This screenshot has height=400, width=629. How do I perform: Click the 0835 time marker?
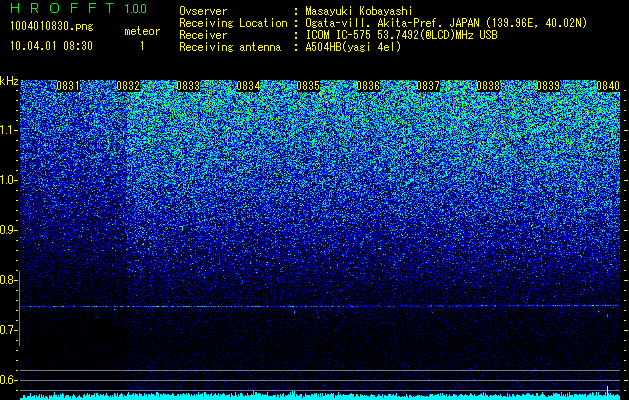coord(308,86)
